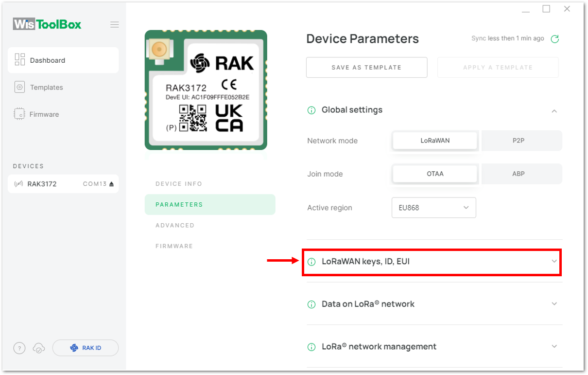Expand LoRa network management section
The width and height of the screenshot is (588, 375).
tap(554, 347)
